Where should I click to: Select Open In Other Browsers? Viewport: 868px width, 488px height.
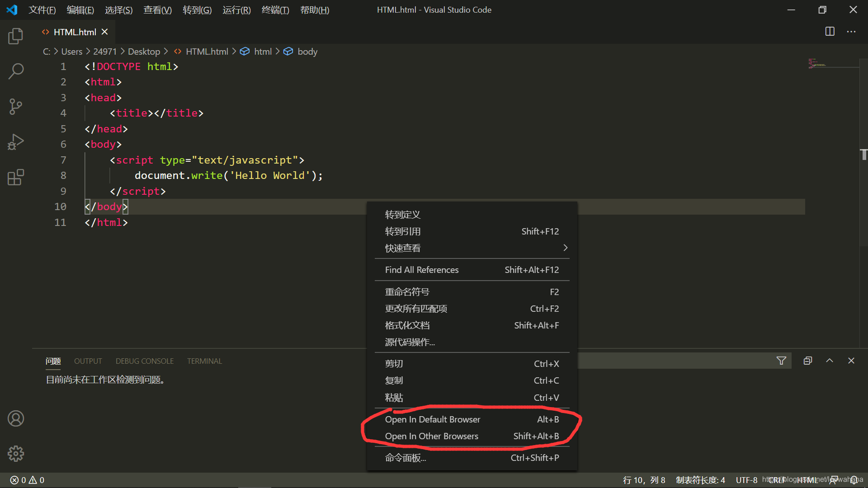[472, 436]
